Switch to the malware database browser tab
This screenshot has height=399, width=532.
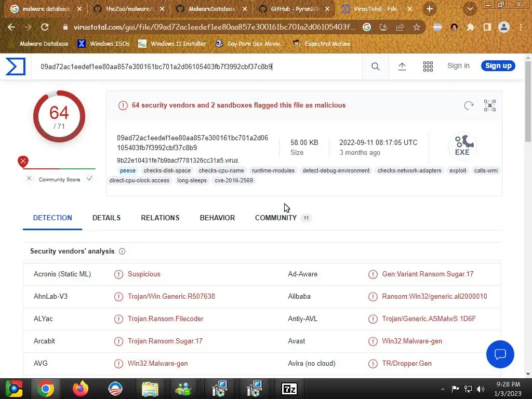[x=46, y=9]
